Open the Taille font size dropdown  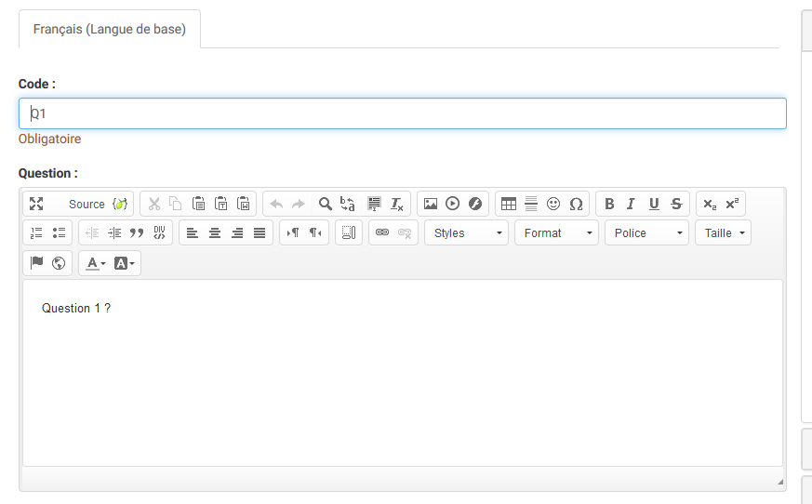tap(723, 232)
